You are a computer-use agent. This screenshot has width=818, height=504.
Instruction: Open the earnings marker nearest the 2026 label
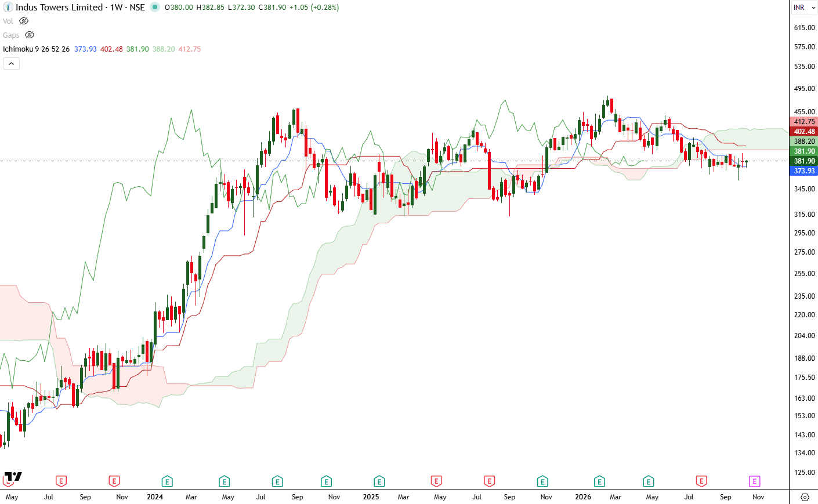599,481
